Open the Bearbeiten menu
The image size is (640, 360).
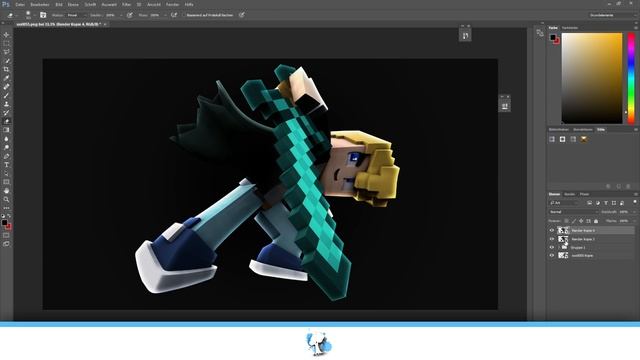[40, 4]
